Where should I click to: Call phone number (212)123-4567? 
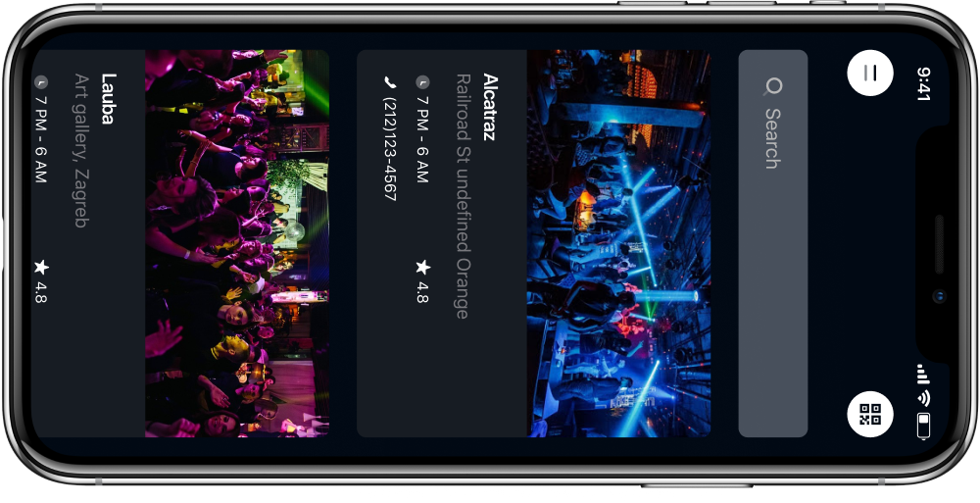[390, 148]
